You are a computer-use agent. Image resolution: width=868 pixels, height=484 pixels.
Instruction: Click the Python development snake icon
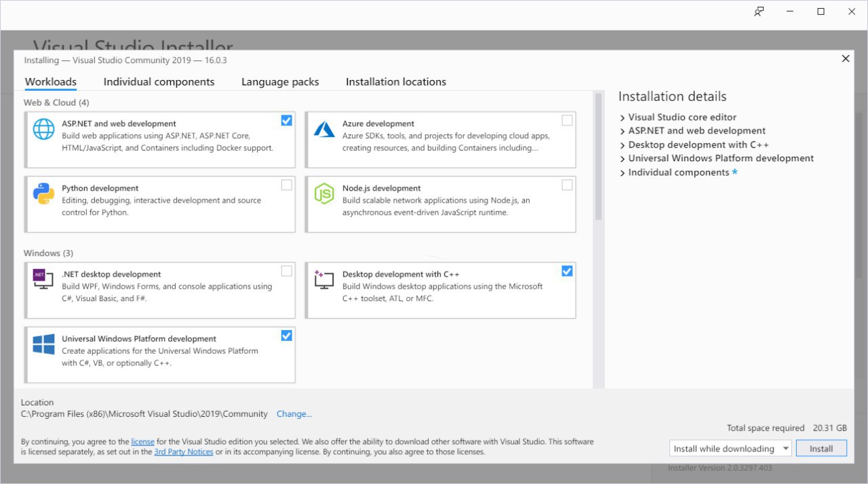coord(43,193)
